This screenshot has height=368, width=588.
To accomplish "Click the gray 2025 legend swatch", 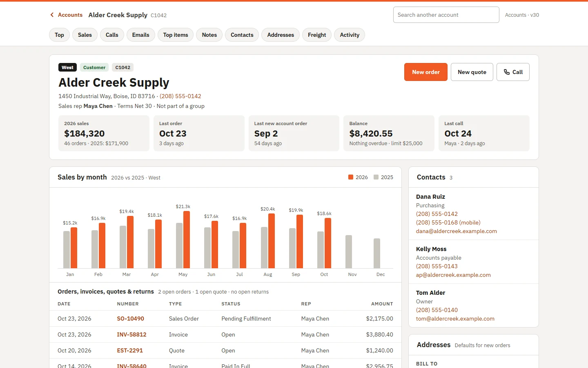I will 376,177.
